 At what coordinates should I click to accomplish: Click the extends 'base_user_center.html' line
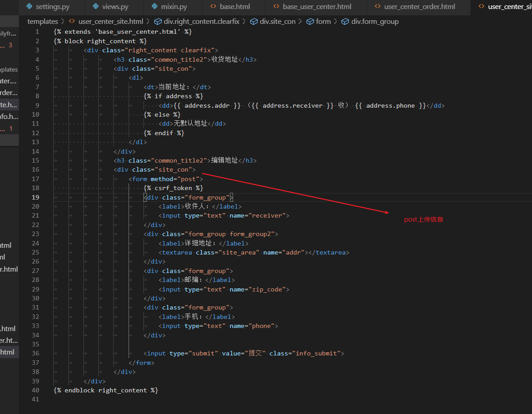click(123, 32)
